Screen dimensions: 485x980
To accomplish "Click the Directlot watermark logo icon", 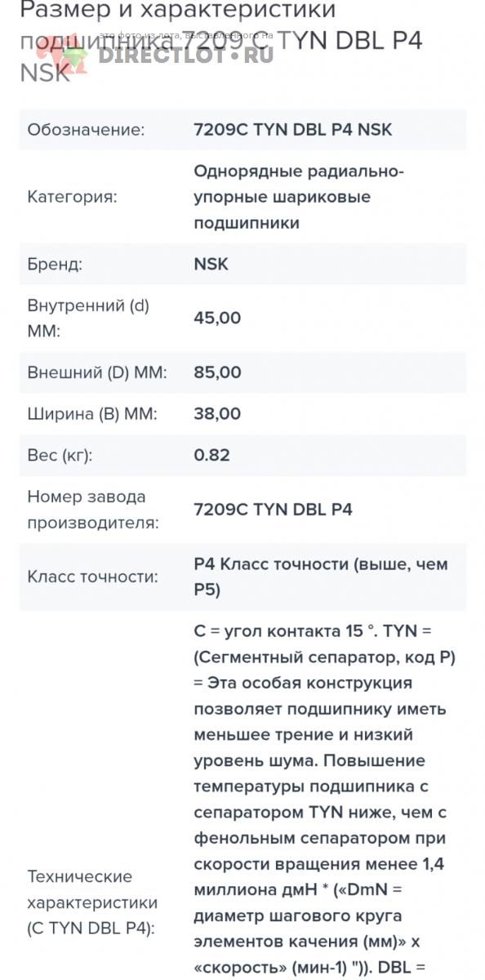I will pos(74,57).
